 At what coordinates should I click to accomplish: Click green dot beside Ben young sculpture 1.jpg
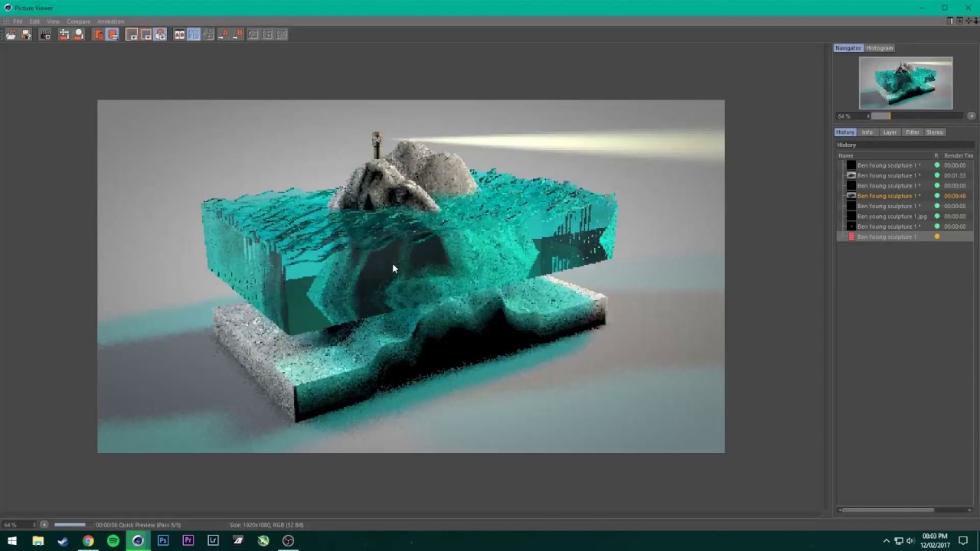(937, 217)
